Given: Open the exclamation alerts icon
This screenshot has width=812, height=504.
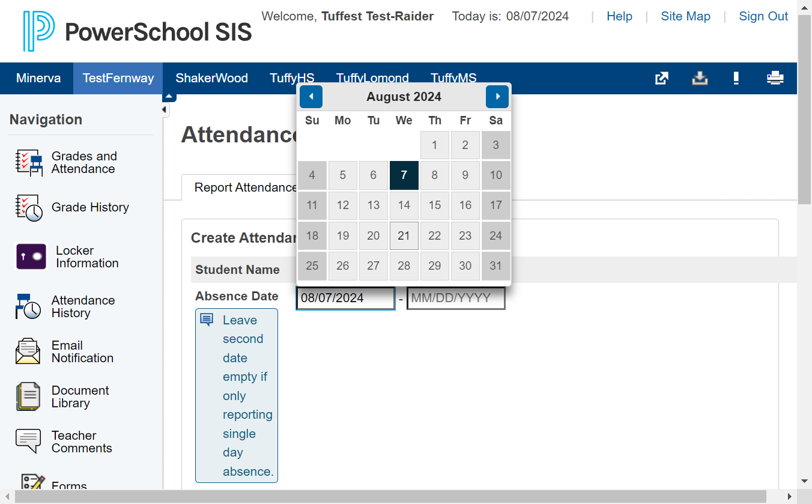Looking at the screenshot, I should click(736, 78).
